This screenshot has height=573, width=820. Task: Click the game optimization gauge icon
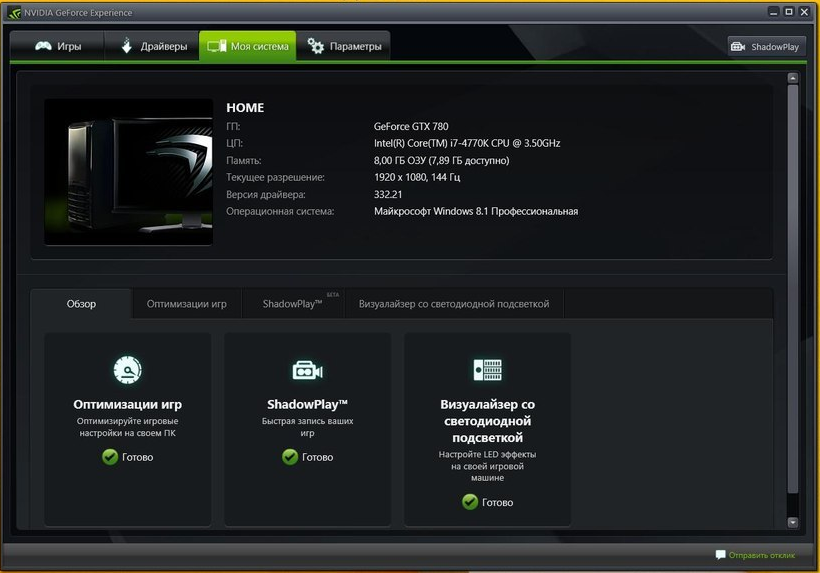pyautogui.click(x=128, y=370)
